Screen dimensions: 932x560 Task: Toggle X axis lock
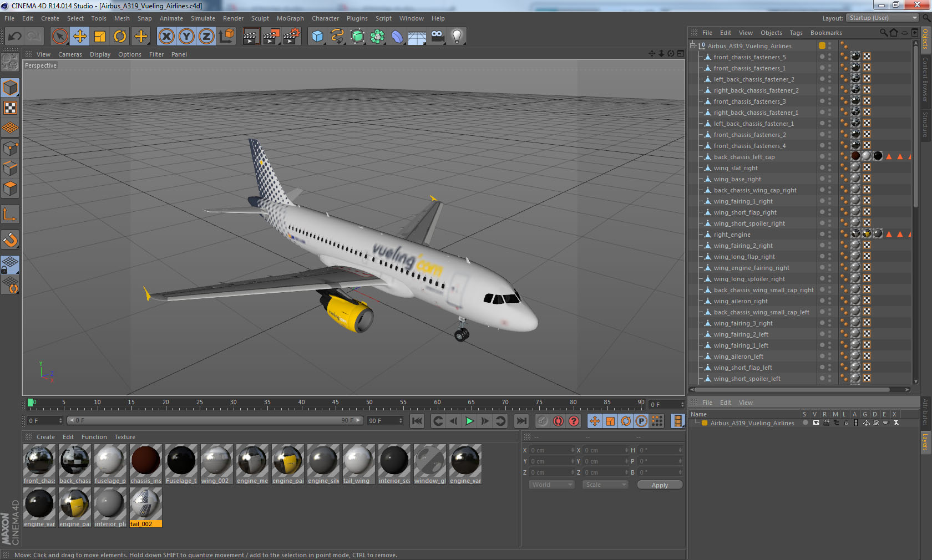166,37
